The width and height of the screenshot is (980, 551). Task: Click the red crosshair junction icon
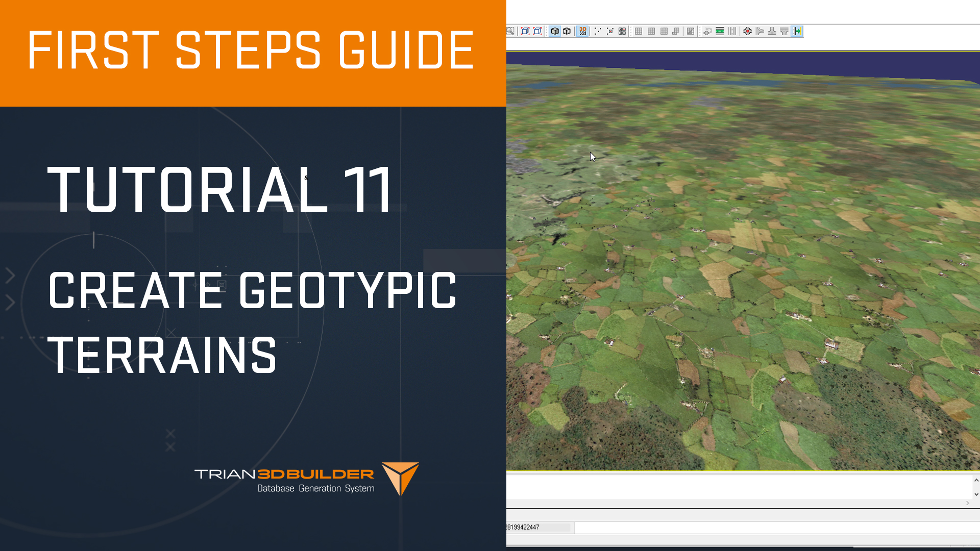tap(747, 31)
